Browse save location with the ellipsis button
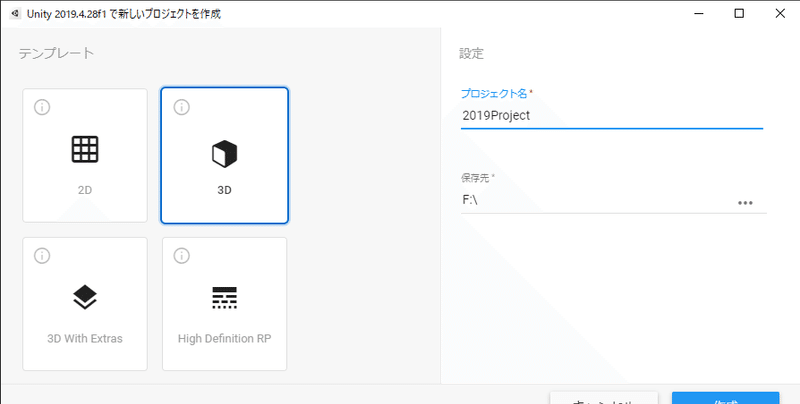 [x=745, y=203]
